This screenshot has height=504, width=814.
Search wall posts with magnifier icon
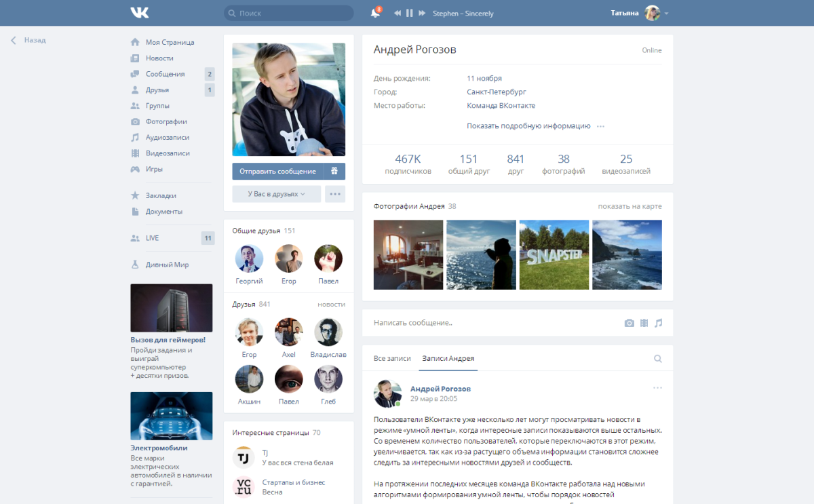[657, 359]
